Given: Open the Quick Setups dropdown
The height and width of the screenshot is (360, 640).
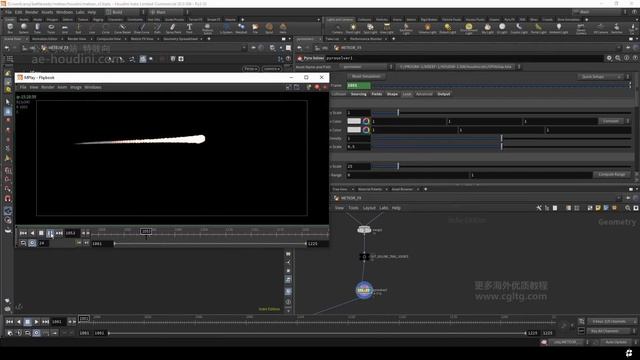Looking at the screenshot, I should 601,77.
